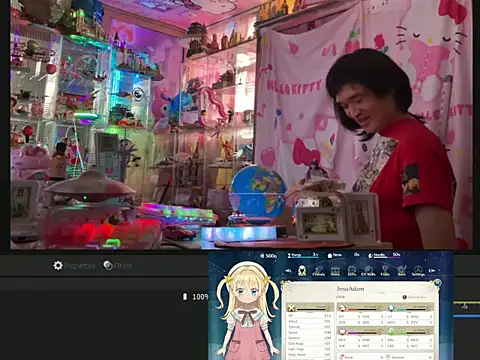Select the Speed stat row
480x360 pixels.
(x=309, y=332)
